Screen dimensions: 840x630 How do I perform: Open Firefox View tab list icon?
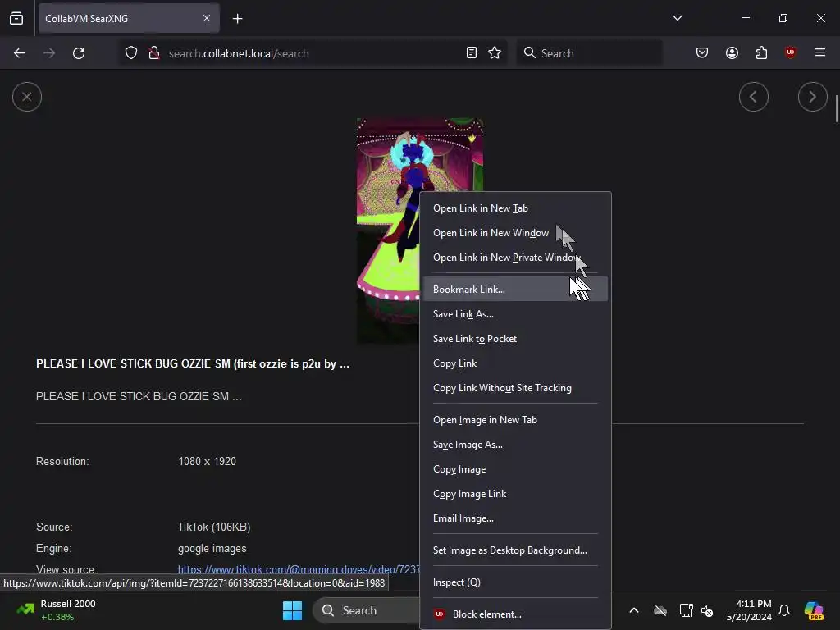pyautogui.click(x=16, y=18)
